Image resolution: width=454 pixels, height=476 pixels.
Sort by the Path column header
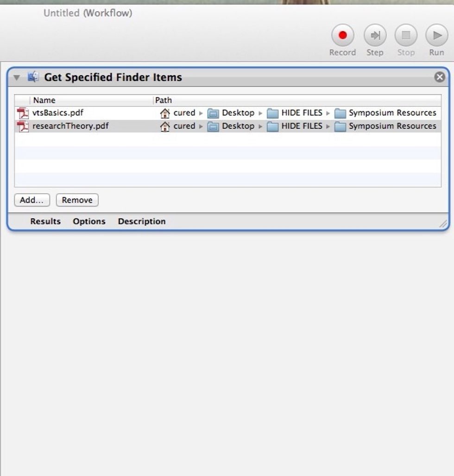(297, 100)
